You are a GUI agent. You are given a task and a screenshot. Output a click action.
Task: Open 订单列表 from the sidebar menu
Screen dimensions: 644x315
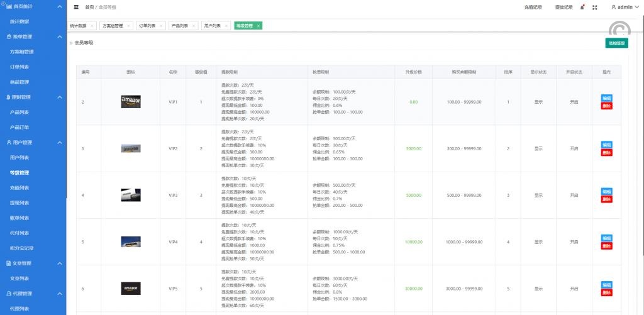click(x=19, y=67)
